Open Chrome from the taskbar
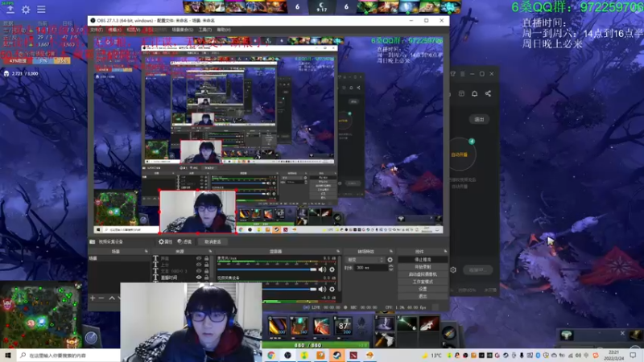The image size is (644, 362). click(x=271, y=356)
